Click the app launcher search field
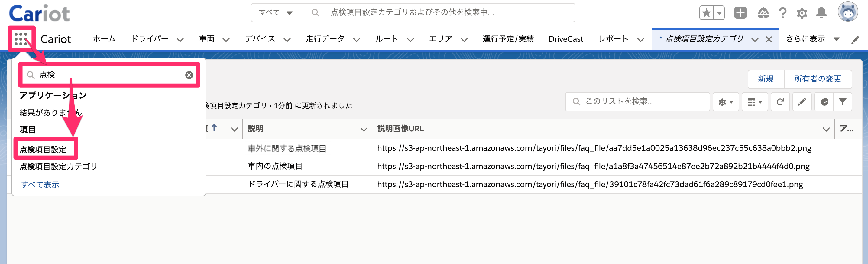 [x=109, y=75]
